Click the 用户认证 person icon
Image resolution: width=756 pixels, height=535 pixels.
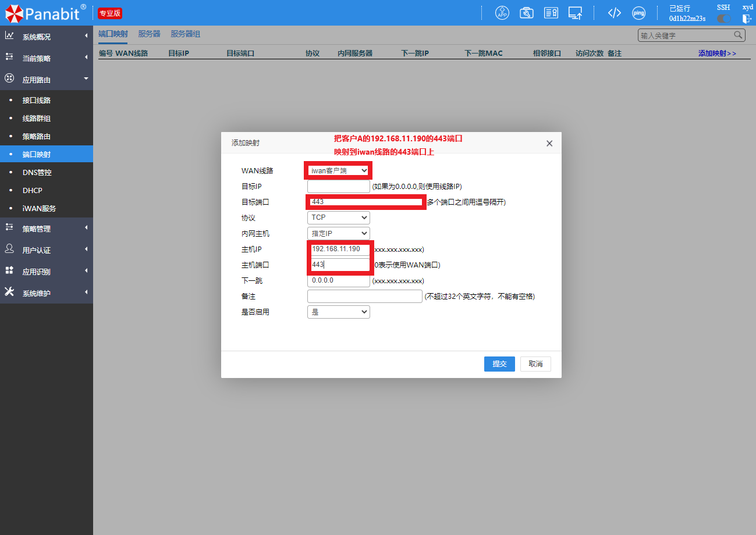(9, 248)
